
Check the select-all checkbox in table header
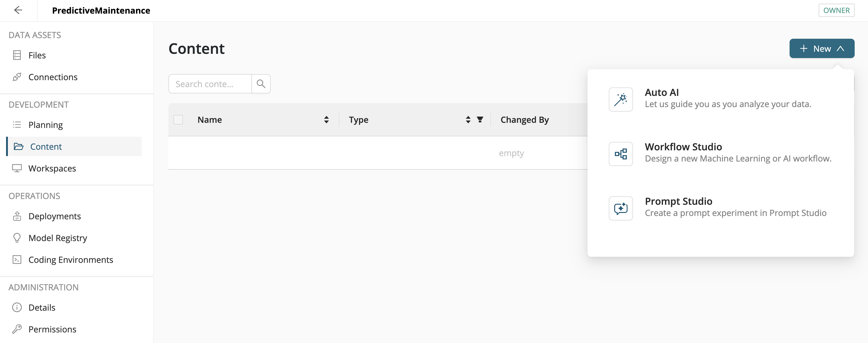coord(178,119)
